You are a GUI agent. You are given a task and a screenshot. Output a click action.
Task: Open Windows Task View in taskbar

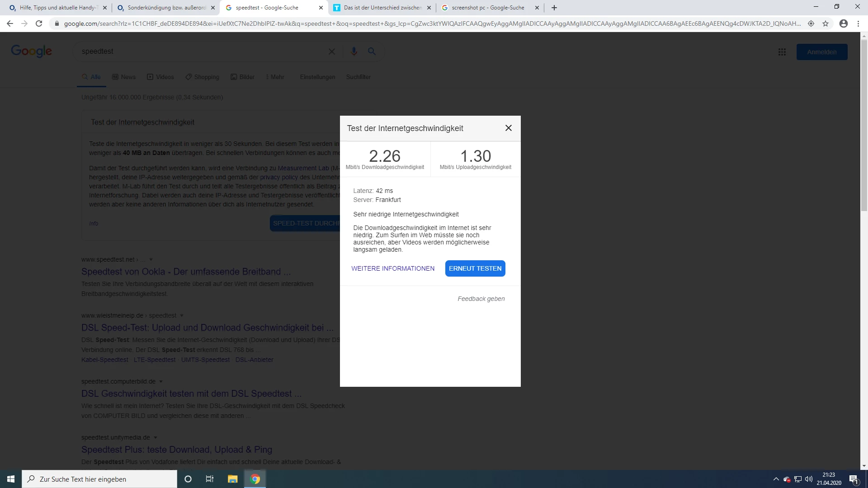pos(209,479)
